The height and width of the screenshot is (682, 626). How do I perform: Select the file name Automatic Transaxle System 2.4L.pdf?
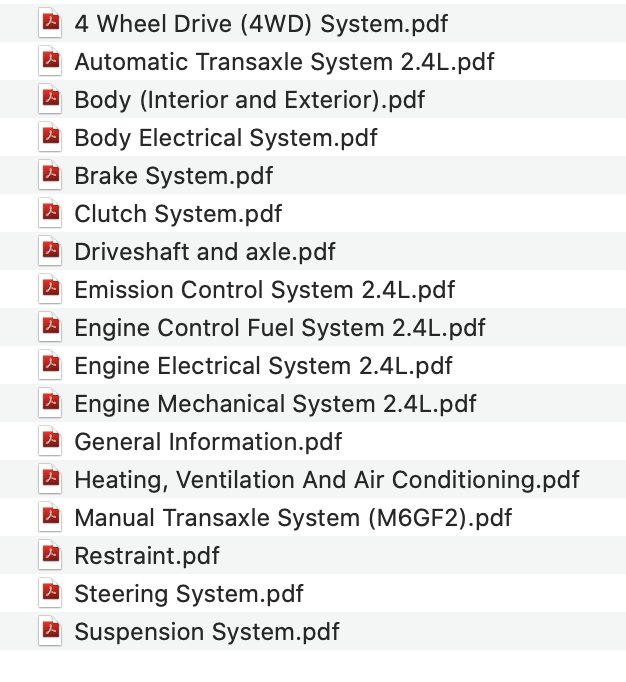point(284,62)
